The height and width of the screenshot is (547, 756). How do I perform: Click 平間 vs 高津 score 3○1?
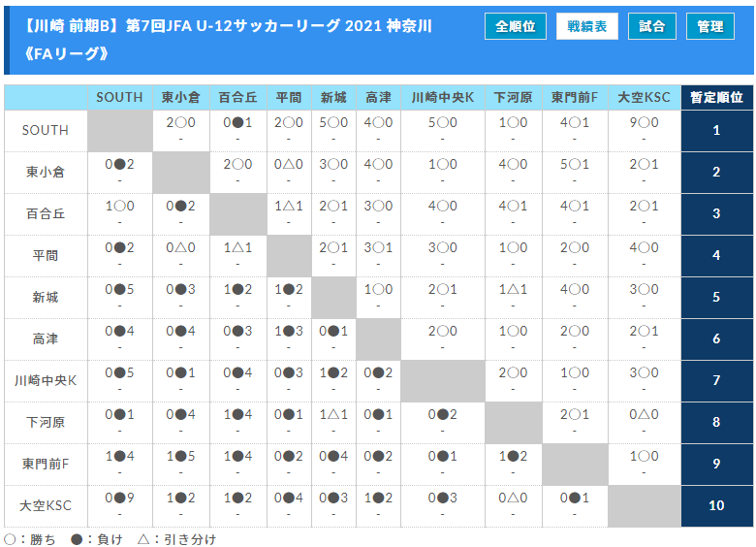click(378, 248)
